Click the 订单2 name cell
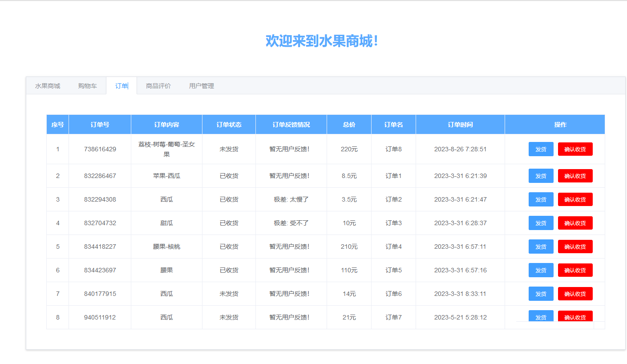Screen dimensions: 627x364 point(394,199)
